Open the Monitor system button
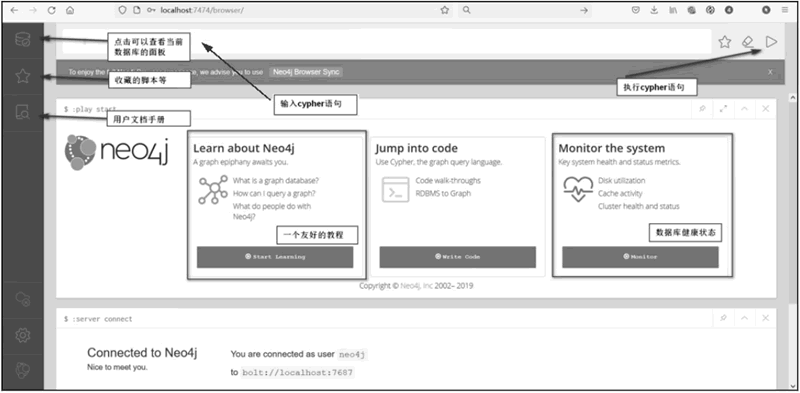Viewport: 800px width, 393px height. pyautogui.click(x=640, y=257)
